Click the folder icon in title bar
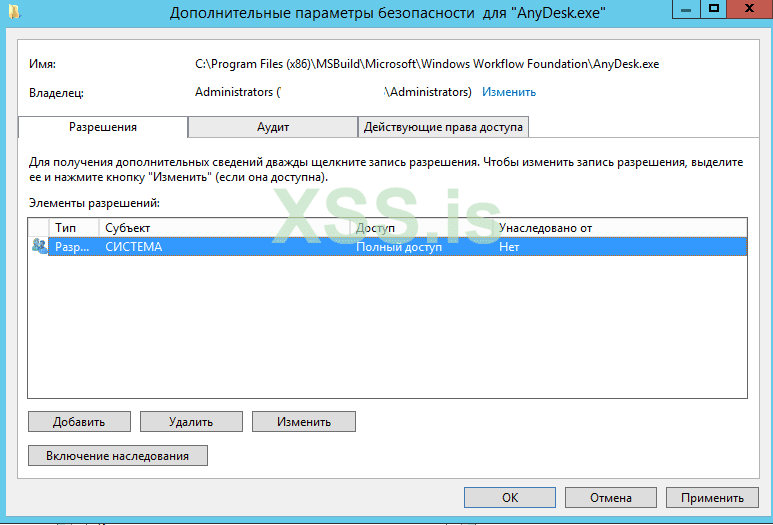Screen dimensions: 773x525 (15, 11)
